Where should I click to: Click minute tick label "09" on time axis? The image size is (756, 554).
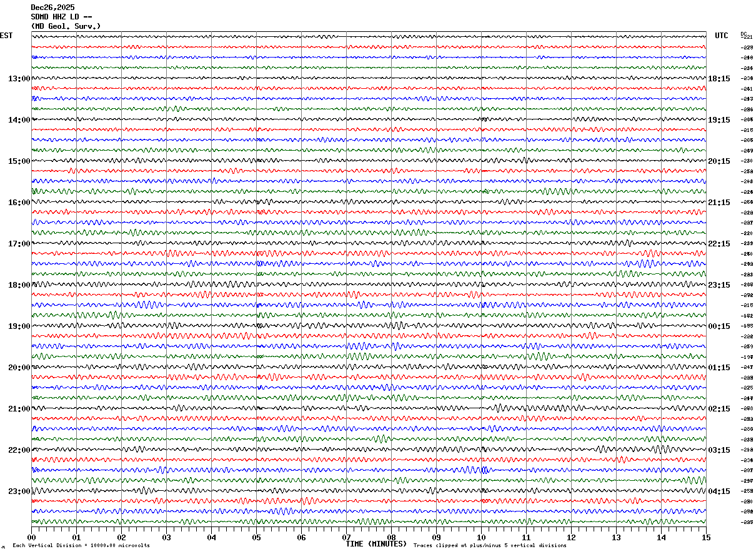click(x=437, y=537)
